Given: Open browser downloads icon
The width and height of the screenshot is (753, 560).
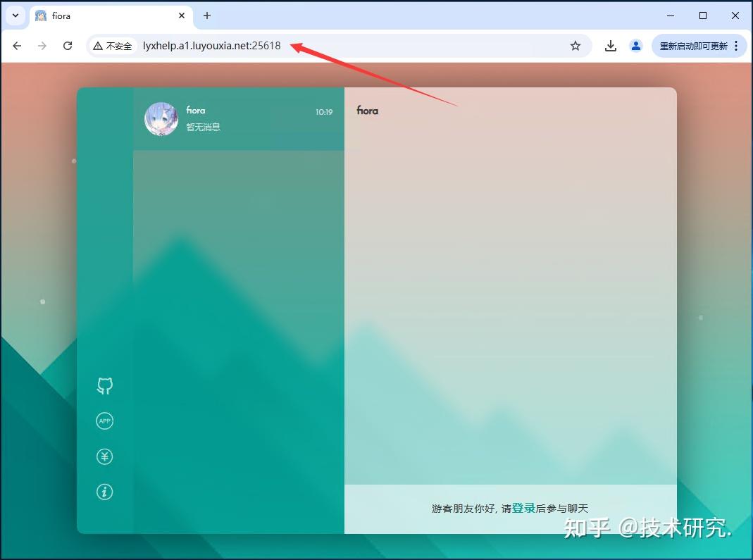Looking at the screenshot, I should coord(611,46).
